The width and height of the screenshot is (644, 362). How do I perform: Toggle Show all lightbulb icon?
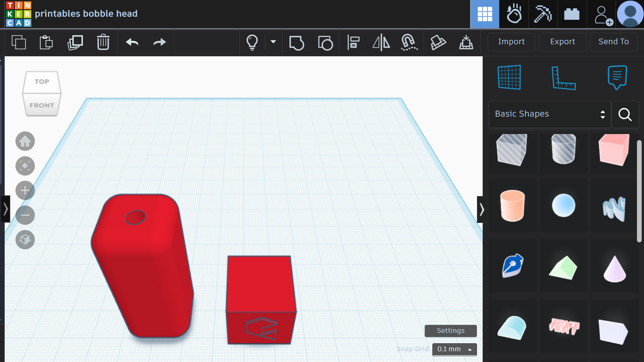(x=252, y=42)
